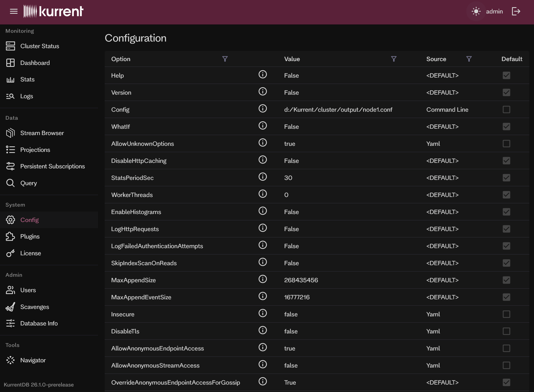Image resolution: width=534 pixels, height=392 pixels.
Task: Click the Dashboard grid icon
Action: pos(10,63)
